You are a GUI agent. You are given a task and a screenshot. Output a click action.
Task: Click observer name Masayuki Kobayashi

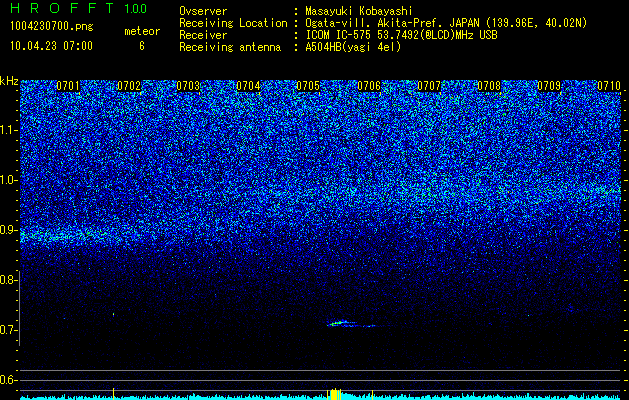(359, 11)
